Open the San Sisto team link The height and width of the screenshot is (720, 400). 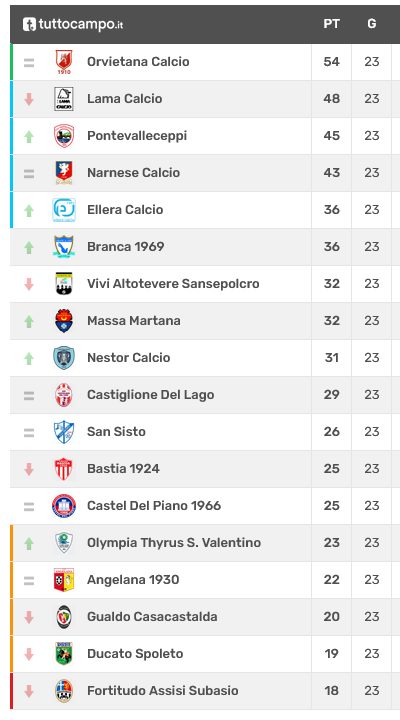point(116,432)
